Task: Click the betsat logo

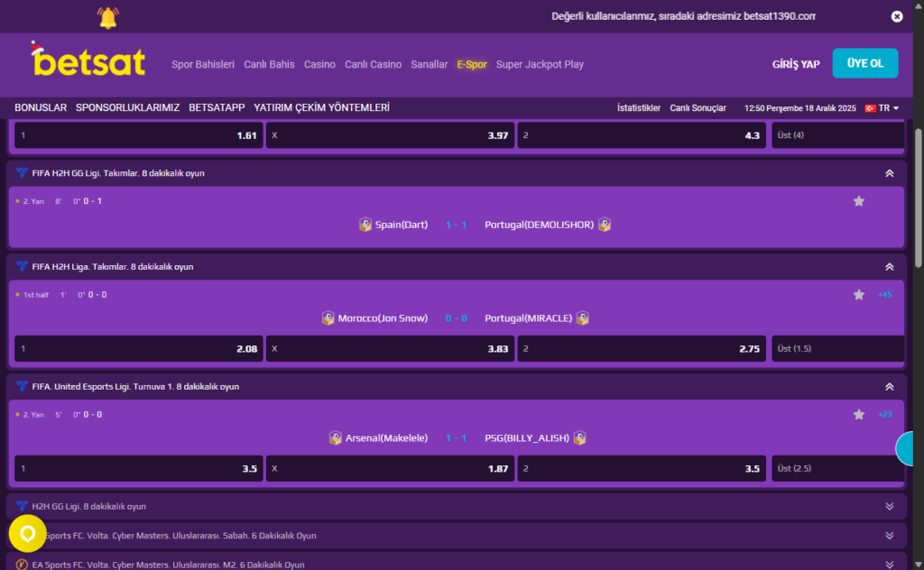Action: pyautogui.click(x=88, y=61)
